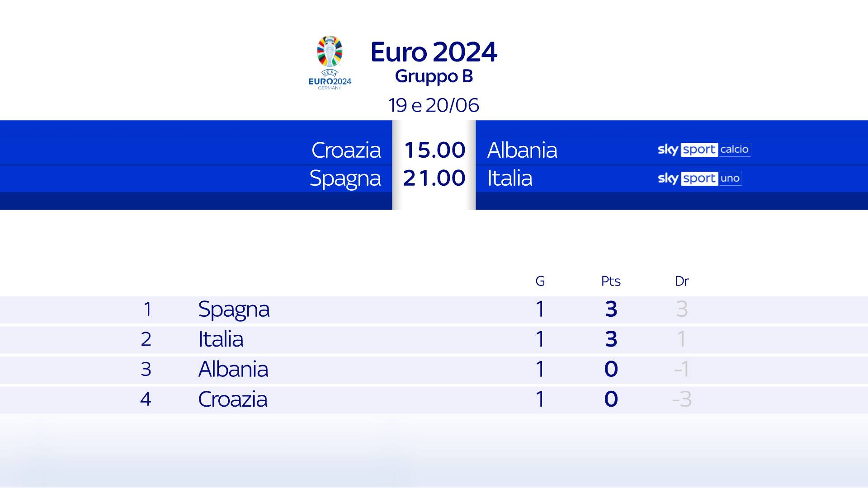Click the 15.00 kickoff time
Image resolution: width=868 pixels, height=488 pixels.
coord(434,150)
